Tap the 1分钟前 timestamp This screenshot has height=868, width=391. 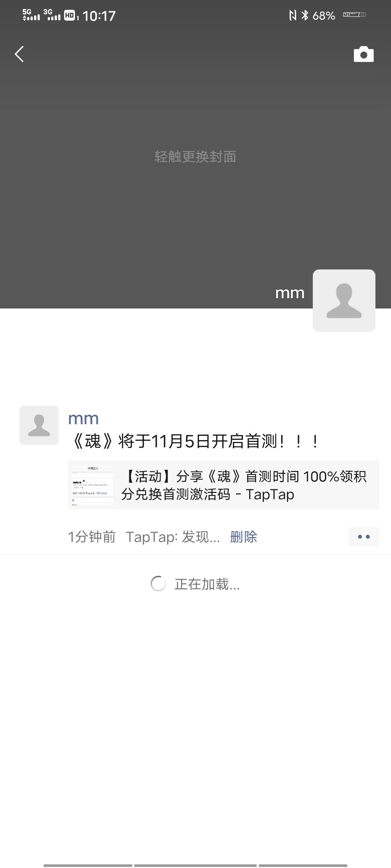tap(92, 537)
